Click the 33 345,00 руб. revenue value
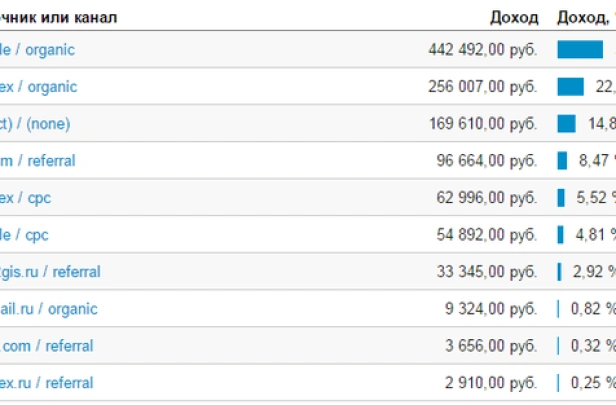Screen dimensions: 616x405 pos(483,272)
